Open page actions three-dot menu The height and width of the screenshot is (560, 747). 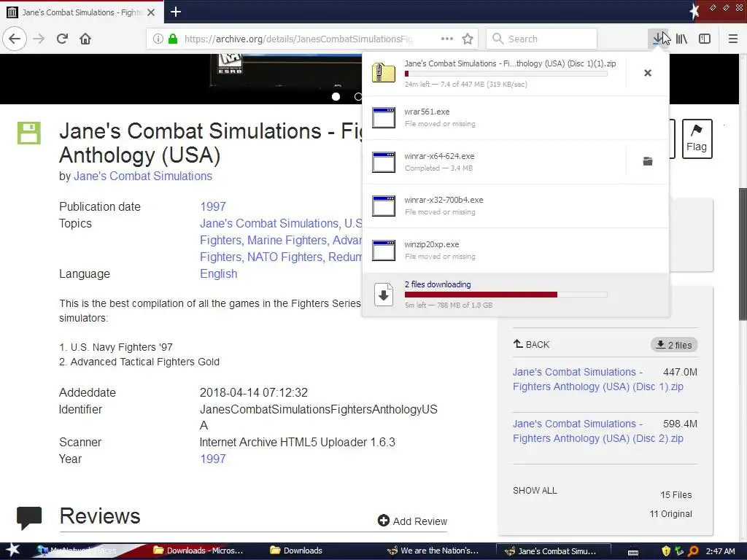pyautogui.click(x=447, y=39)
